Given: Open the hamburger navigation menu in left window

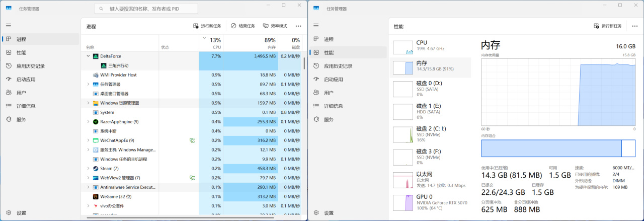Looking at the screenshot, I should [9, 25].
